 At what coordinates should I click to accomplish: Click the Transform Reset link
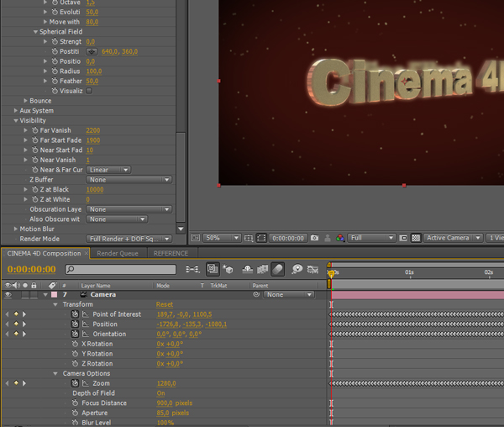[165, 304]
